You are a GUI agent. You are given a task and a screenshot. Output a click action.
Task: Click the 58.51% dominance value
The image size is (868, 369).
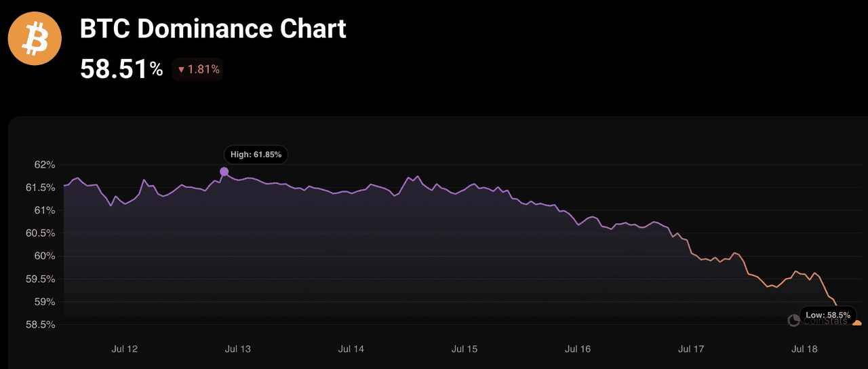tap(121, 69)
